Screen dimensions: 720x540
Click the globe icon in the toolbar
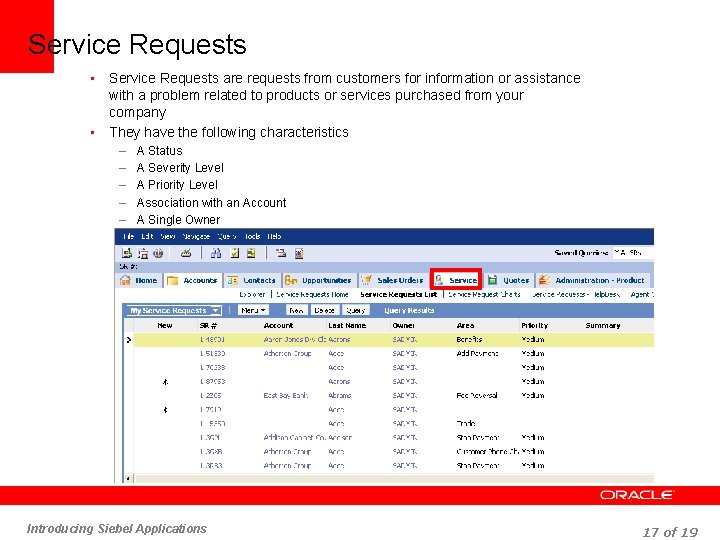(158, 253)
